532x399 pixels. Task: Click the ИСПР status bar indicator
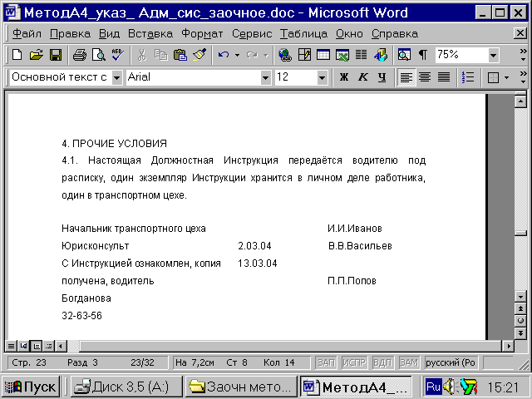[x=354, y=362]
